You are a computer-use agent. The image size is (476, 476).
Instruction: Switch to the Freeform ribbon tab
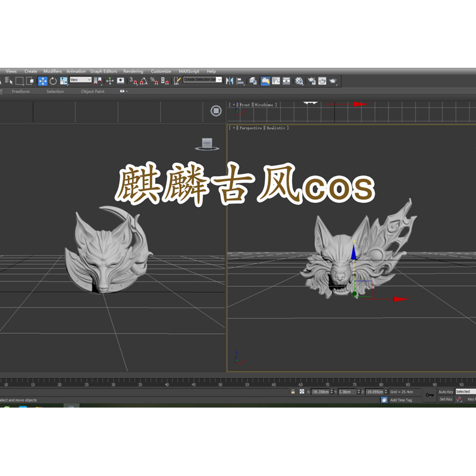(x=21, y=92)
